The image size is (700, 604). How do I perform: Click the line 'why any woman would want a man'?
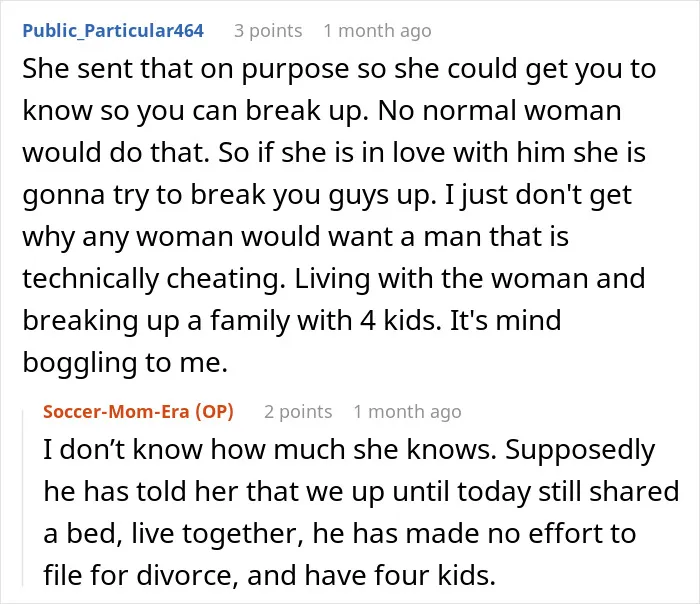296,237
